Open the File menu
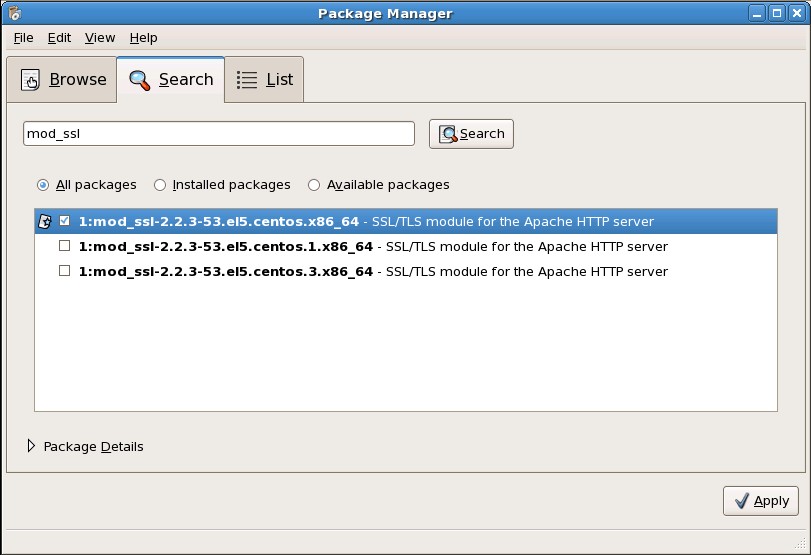 pos(23,38)
